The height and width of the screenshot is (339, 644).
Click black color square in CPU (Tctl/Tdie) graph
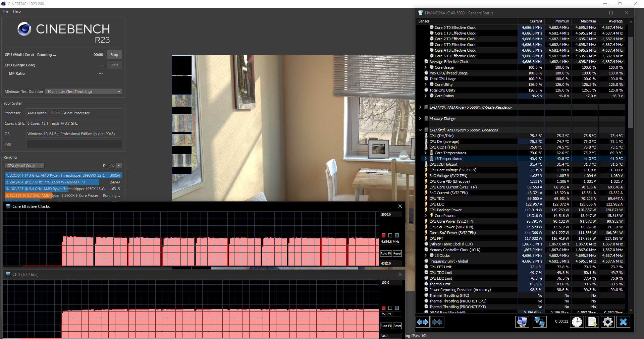click(390, 308)
